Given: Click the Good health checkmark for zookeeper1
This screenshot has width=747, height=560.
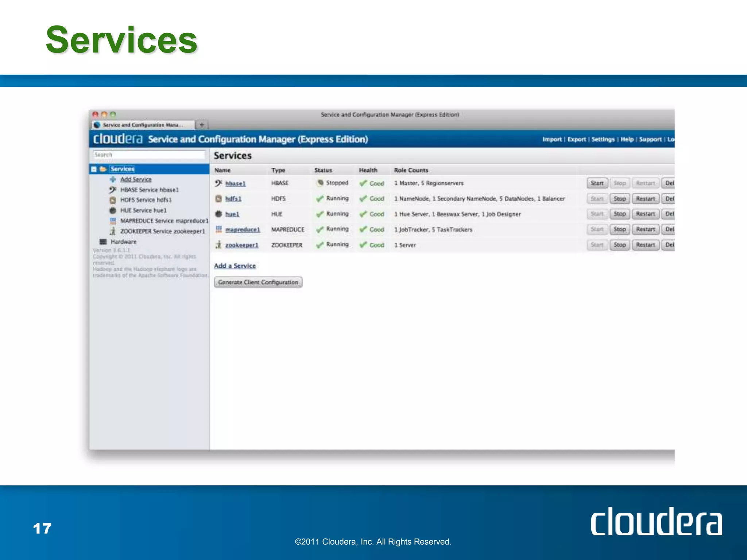Looking at the screenshot, I should coord(363,245).
